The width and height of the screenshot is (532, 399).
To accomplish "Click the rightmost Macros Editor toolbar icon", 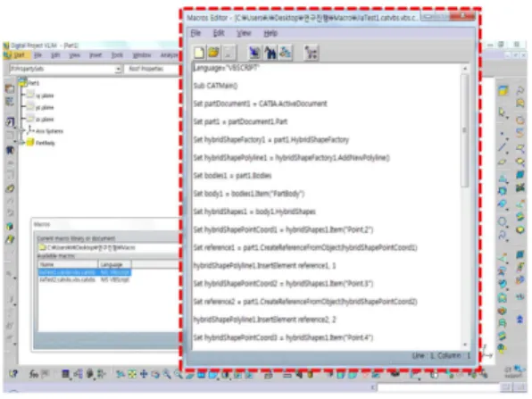I will 312,53.
